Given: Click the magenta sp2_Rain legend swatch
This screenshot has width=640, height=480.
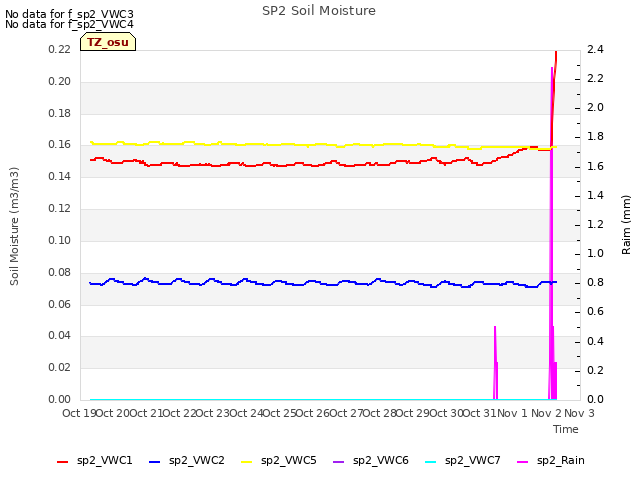Looking at the screenshot, I should tap(522, 462).
